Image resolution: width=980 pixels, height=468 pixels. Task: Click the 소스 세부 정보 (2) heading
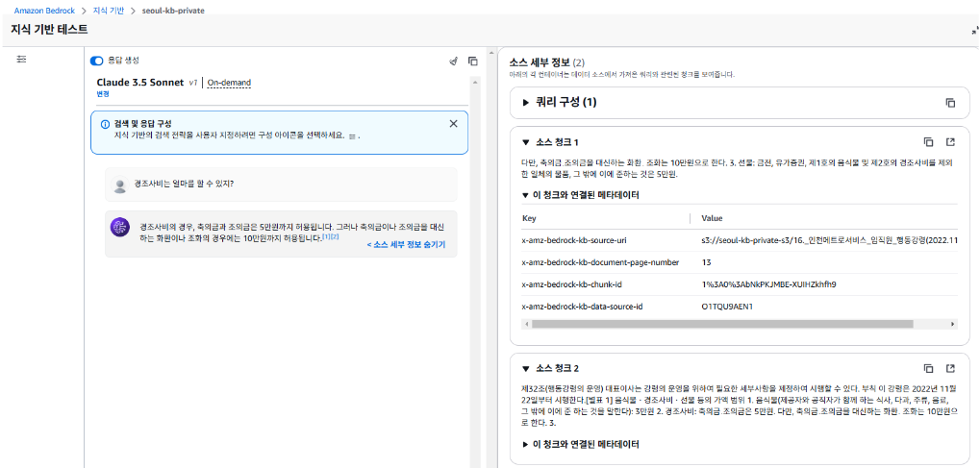(547, 62)
